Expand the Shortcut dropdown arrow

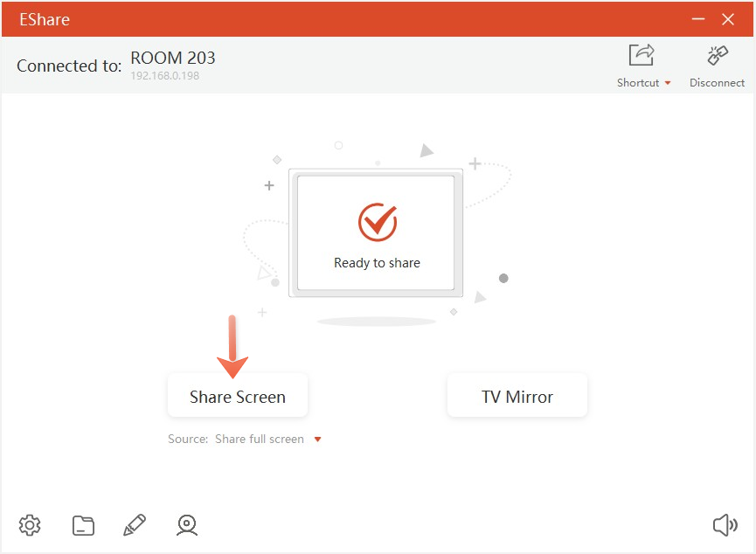coord(668,83)
